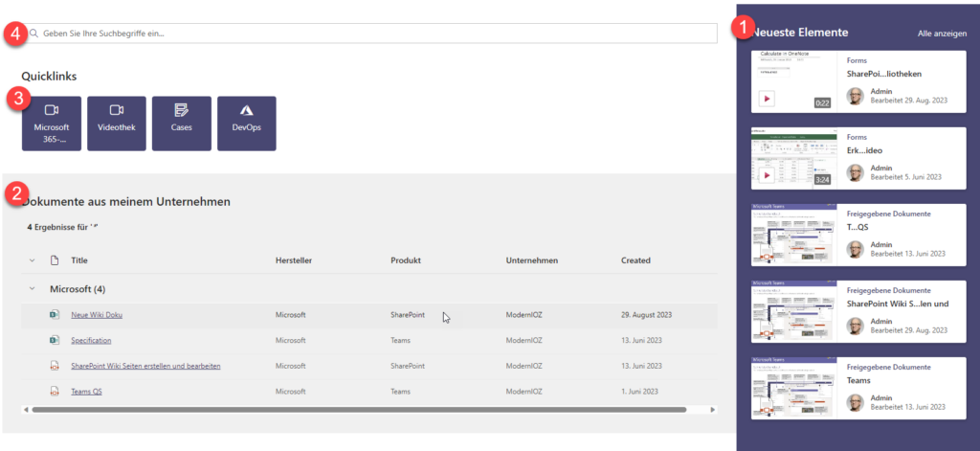Click PDF icon beside SharePoint Wiki Seiten
The image size is (980, 451).
coord(55,366)
